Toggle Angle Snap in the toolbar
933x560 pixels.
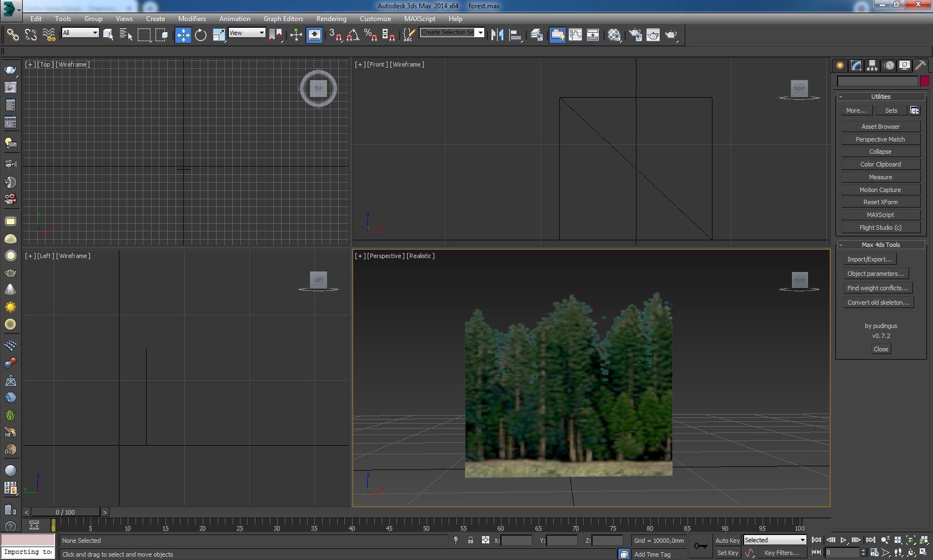point(353,35)
